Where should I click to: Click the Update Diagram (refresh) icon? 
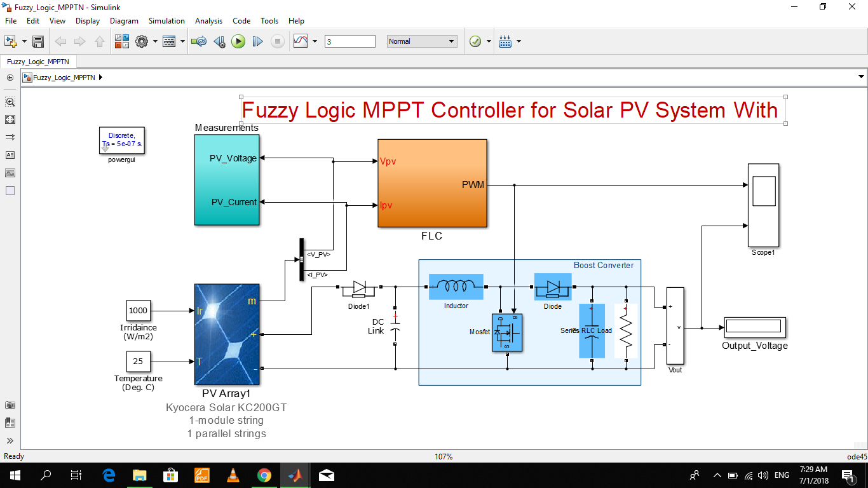pos(200,41)
